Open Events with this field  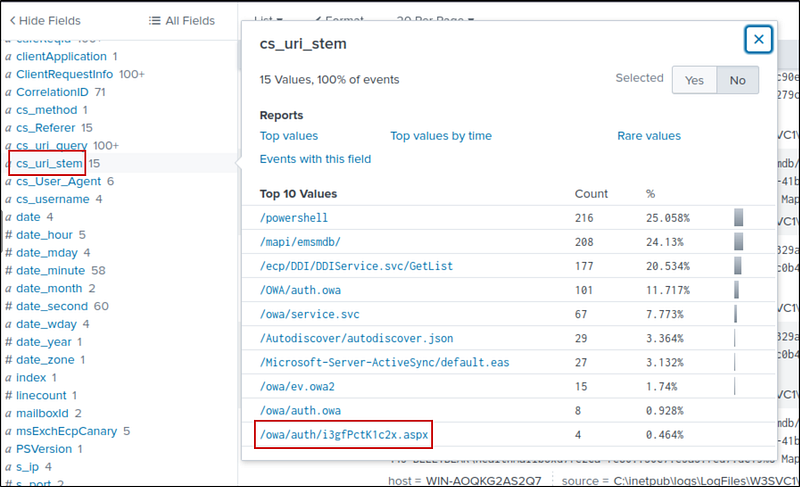(x=315, y=159)
